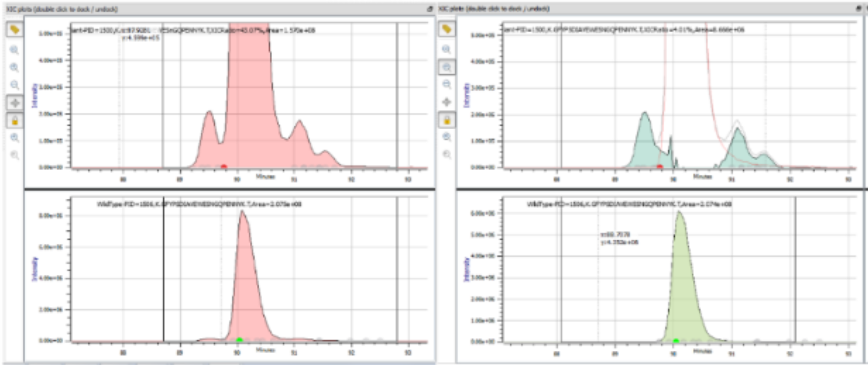Click the right XIC plots panel title bar
The image size is (868, 365).
coord(651,9)
